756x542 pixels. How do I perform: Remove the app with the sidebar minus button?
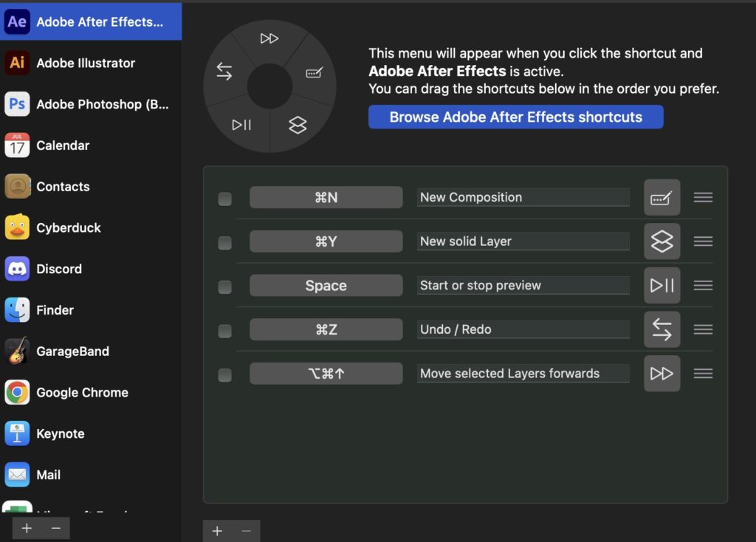55,528
